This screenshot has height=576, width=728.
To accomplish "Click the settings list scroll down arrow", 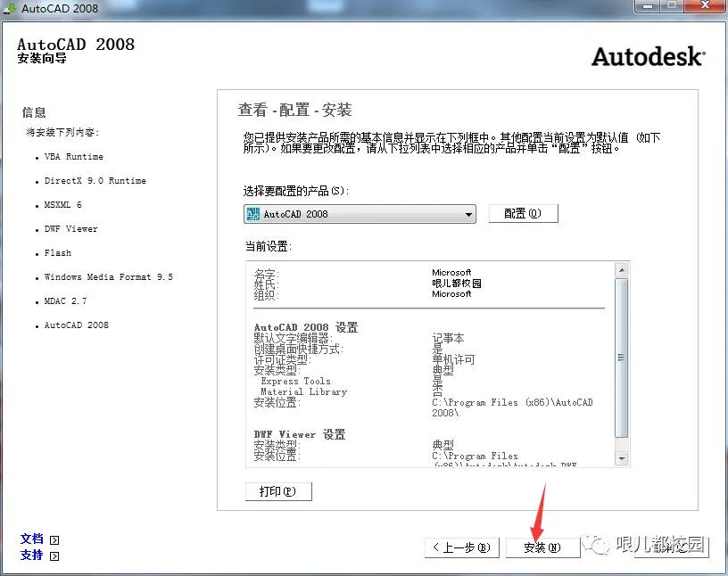I will pyautogui.click(x=622, y=458).
